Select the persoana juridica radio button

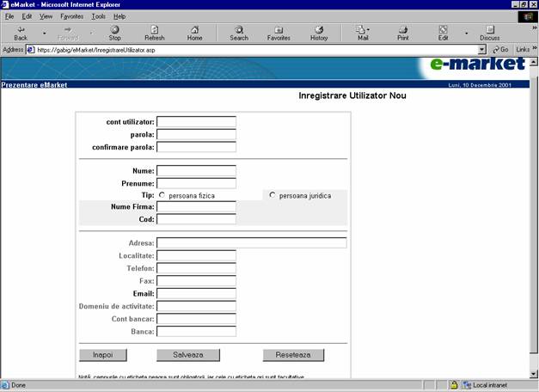(x=273, y=195)
